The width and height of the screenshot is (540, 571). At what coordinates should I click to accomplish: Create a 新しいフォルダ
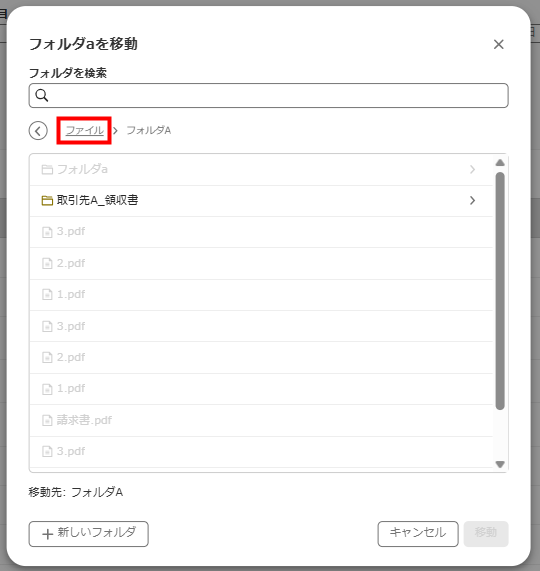[88, 534]
